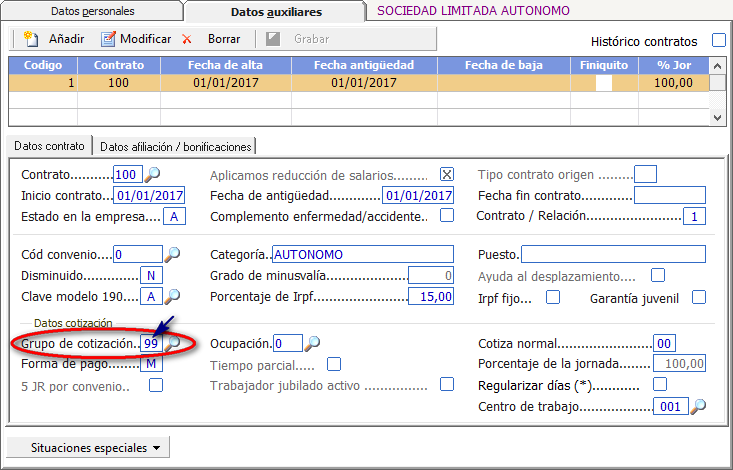Viewport: 733px width, 470px height.
Task: Tick the Garantía juvenil checkbox
Action: point(699,297)
